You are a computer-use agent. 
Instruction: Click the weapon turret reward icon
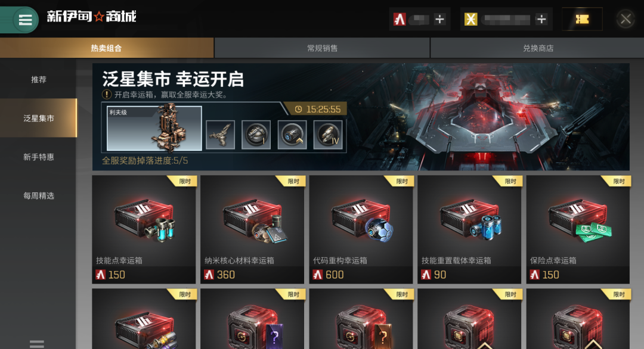[x=220, y=135]
